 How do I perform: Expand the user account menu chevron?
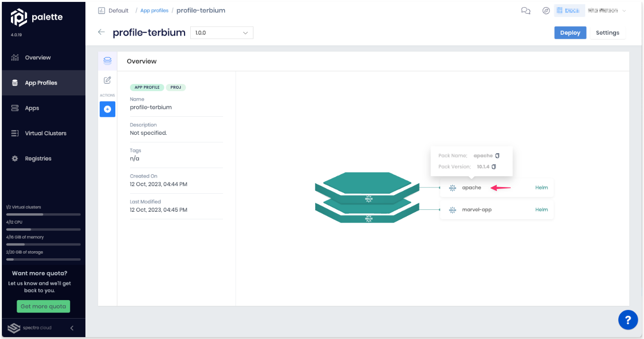click(624, 11)
